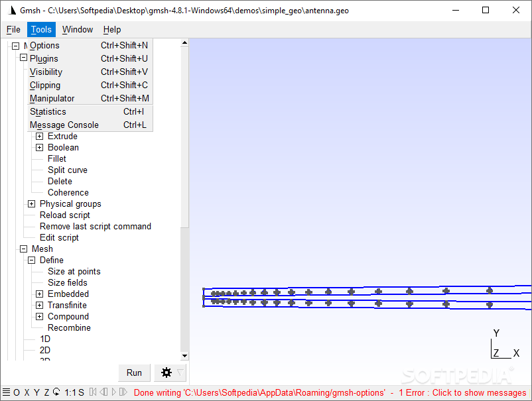
Task: Select Fillet in the tree
Action: (x=56, y=158)
